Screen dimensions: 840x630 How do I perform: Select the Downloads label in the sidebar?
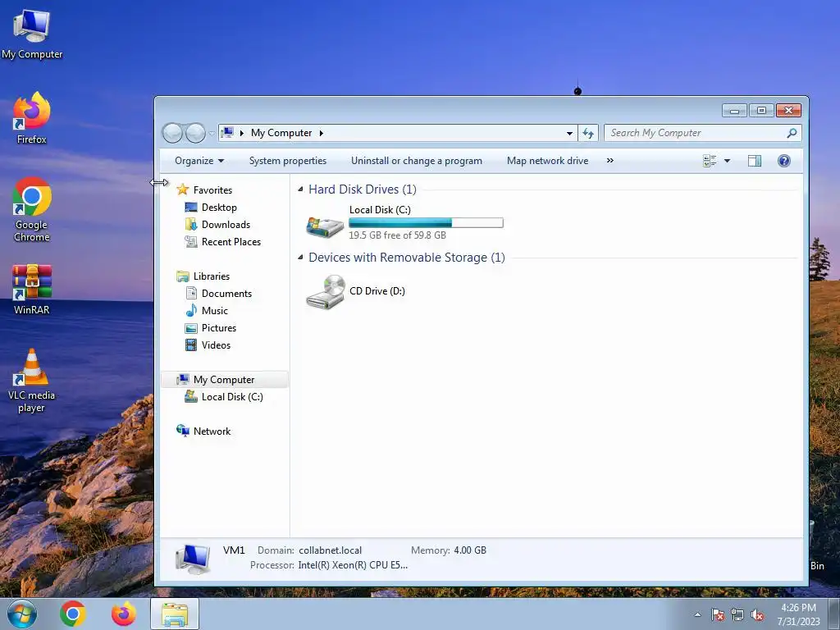tap(226, 225)
